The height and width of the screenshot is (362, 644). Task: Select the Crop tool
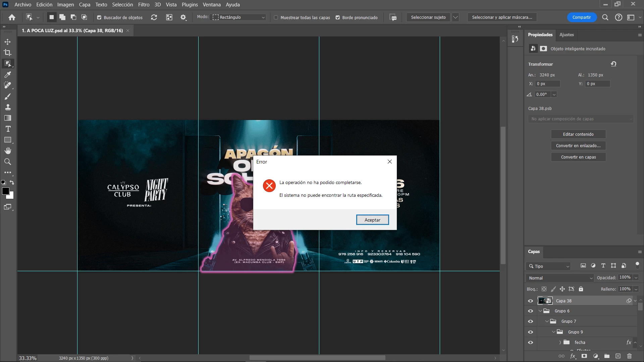click(7, 53)
